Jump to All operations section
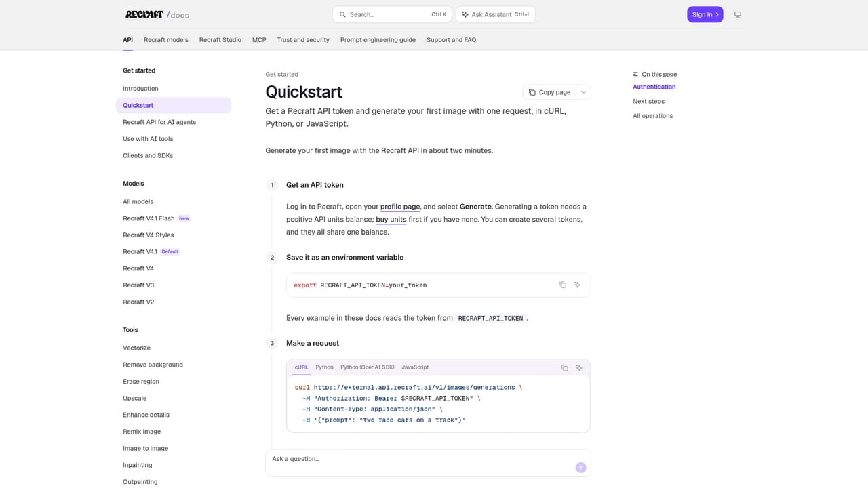The image size is (868, 488). (x=653, y=116)
